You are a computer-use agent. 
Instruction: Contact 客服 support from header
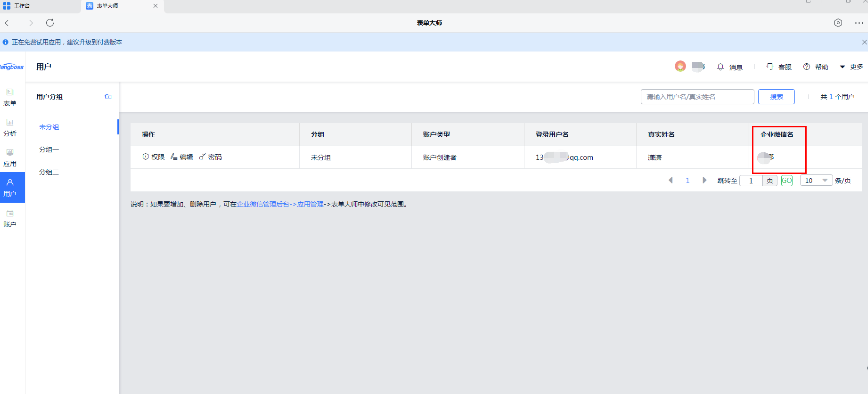click(779, 67)
